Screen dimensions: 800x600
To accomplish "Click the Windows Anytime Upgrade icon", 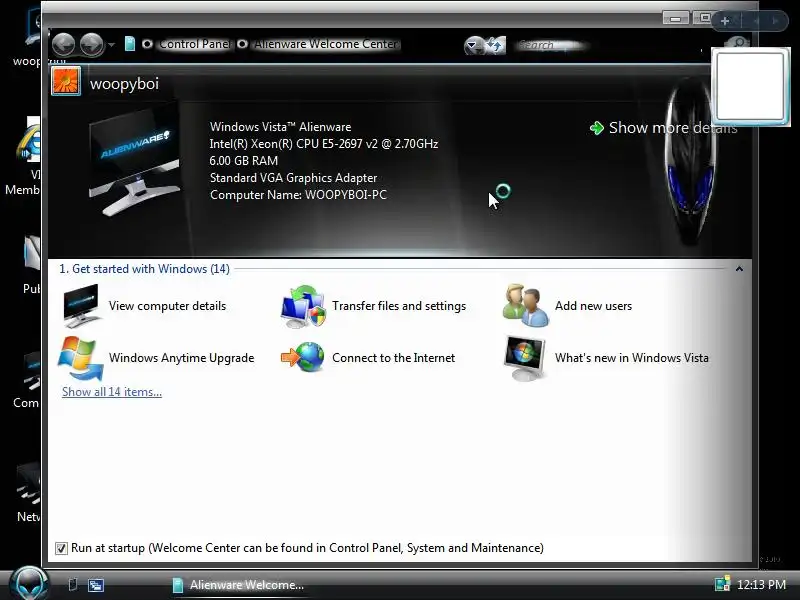I will click(80, 358).
